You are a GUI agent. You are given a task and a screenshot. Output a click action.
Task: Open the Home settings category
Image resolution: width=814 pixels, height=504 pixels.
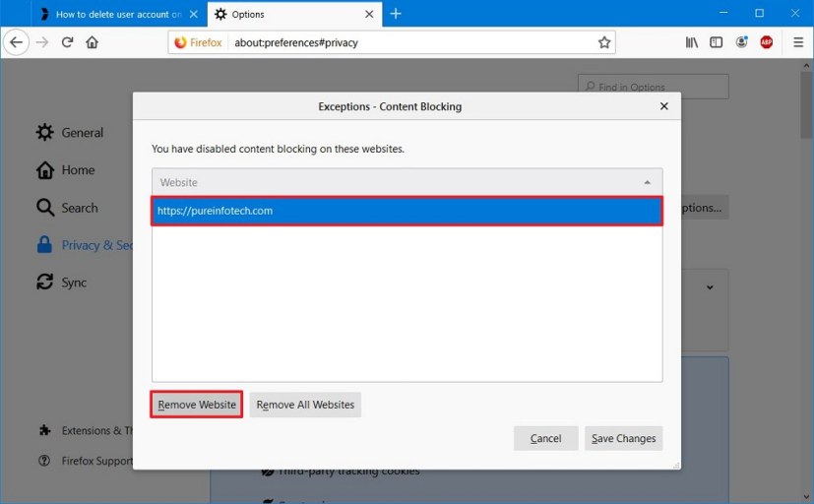pos(66,170)
